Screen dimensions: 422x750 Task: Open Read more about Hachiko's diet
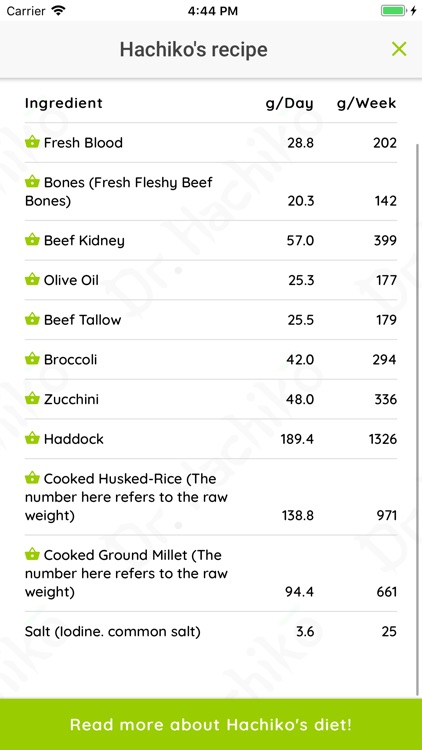211,724
